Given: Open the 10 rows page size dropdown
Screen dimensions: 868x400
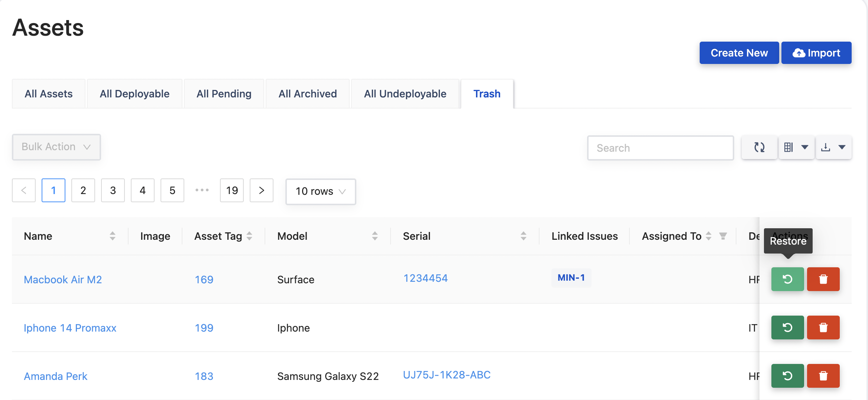Looking at the screenshot, I should tap(320, 191).
